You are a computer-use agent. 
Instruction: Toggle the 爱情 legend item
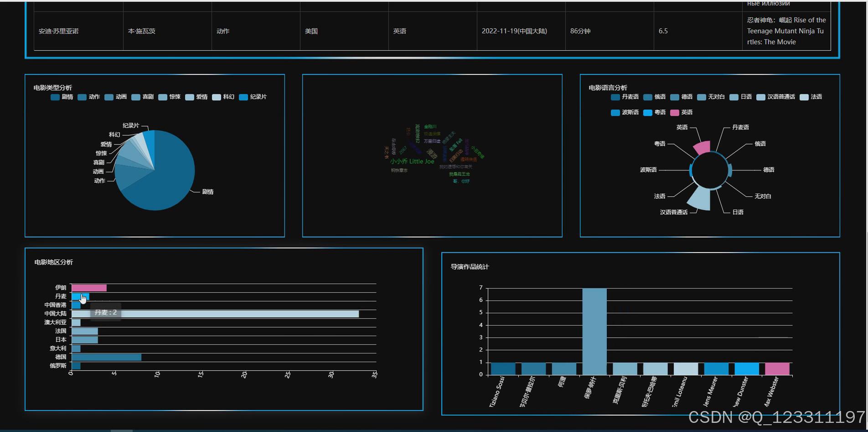coord(196,97)
